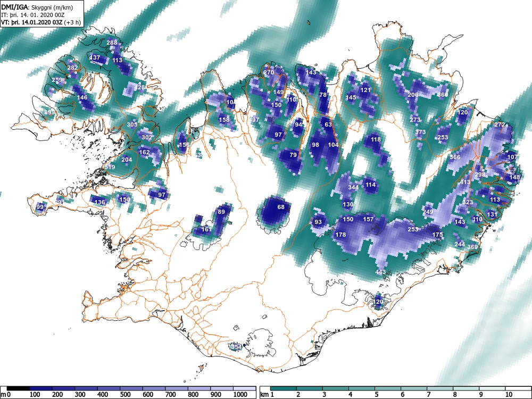Screen dimensions: 532x399
Task: Click the visibility value 344 on the map
Action: point(353,187)
